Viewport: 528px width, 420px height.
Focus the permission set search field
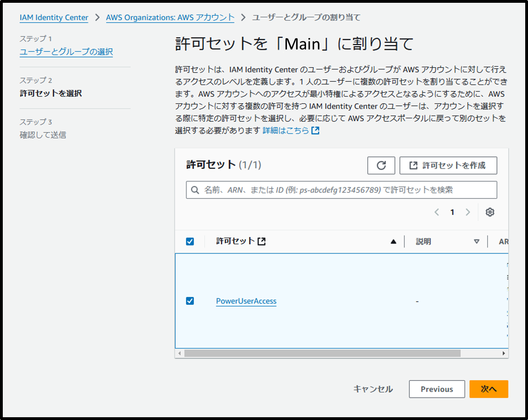341,190
